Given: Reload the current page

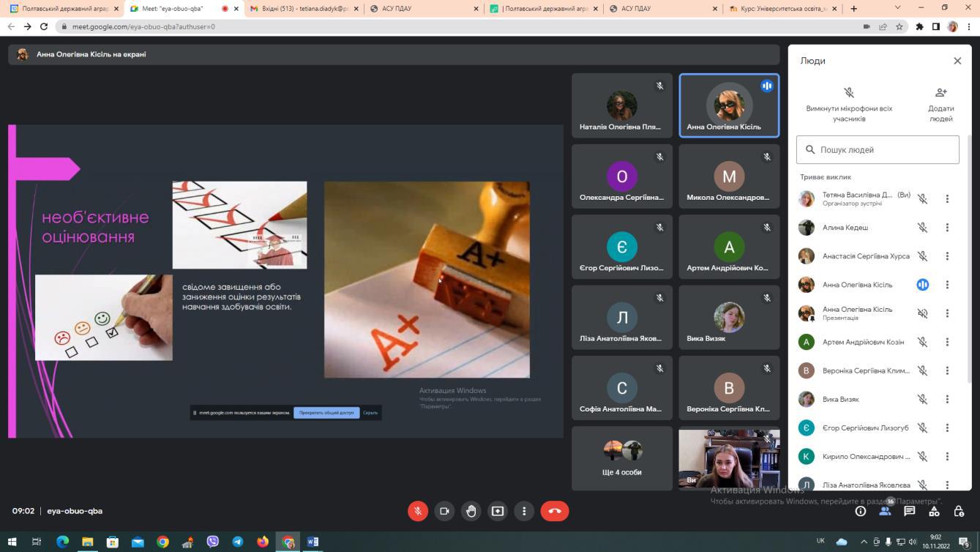Looking at the screenshot, I should click(x=44, y=26).
